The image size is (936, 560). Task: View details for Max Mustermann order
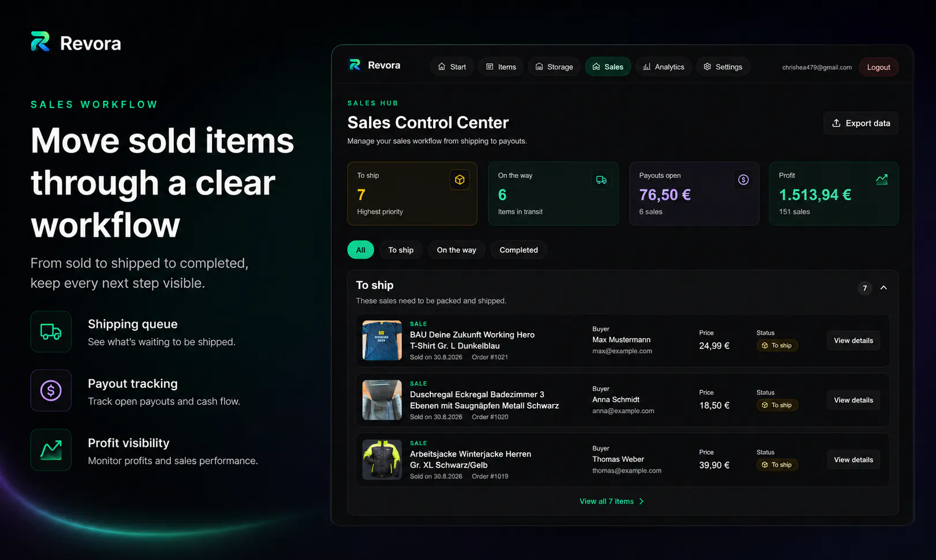coord(853,341)
